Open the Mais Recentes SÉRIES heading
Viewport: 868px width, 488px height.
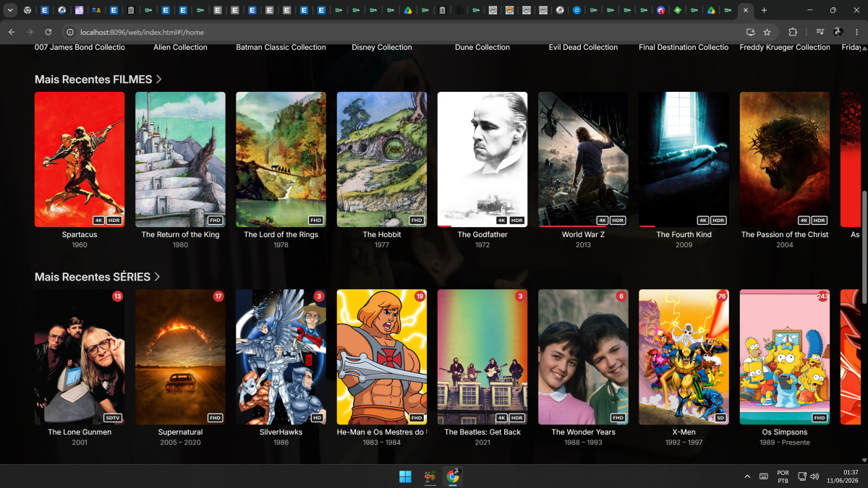pos(93,277)
